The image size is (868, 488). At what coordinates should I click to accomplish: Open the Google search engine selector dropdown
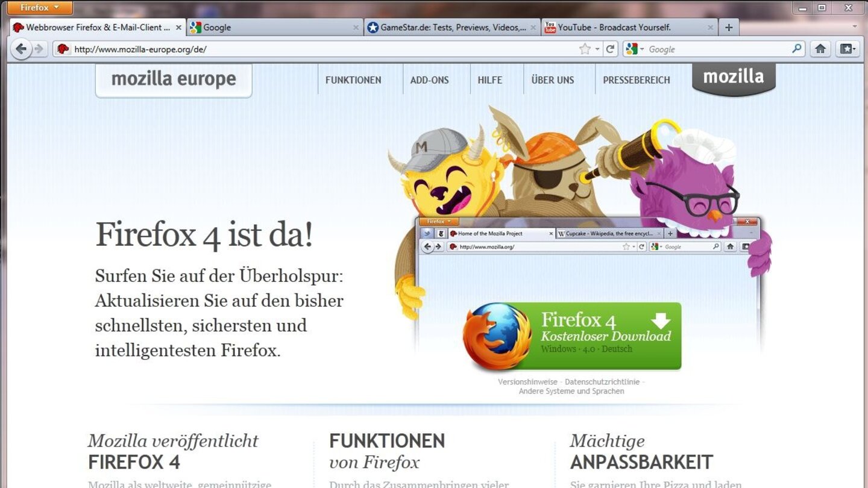click(x=635, y=49)
